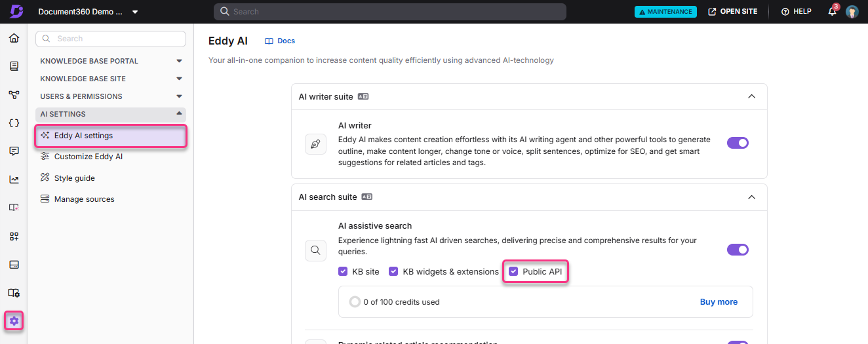Uncheck the KB site checkbox
Screen dimensions: 868x344
pos(343,271)
